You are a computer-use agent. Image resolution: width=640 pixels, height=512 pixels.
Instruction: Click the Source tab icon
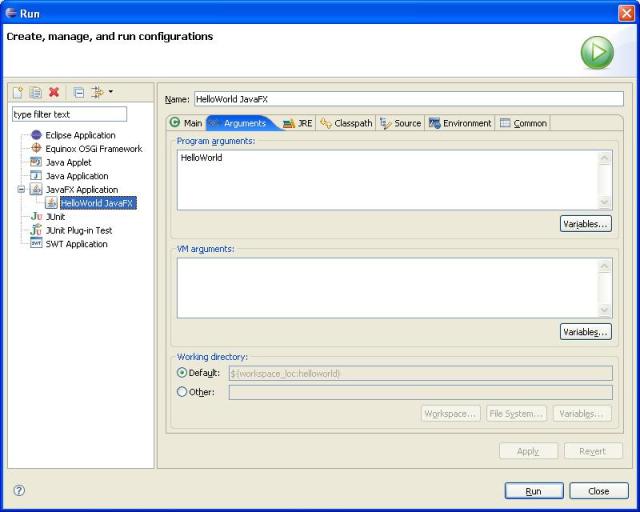[386, 123]
